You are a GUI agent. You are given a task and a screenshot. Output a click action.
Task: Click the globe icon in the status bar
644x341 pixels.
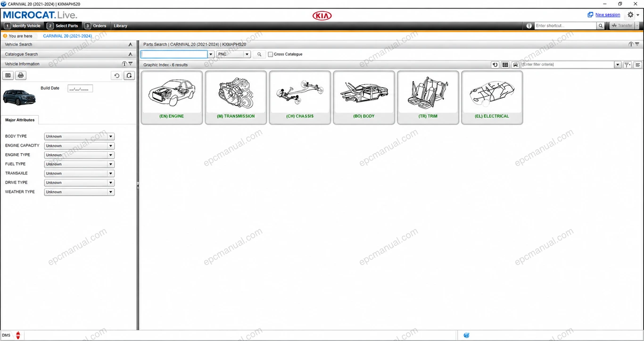click(466, 335)
